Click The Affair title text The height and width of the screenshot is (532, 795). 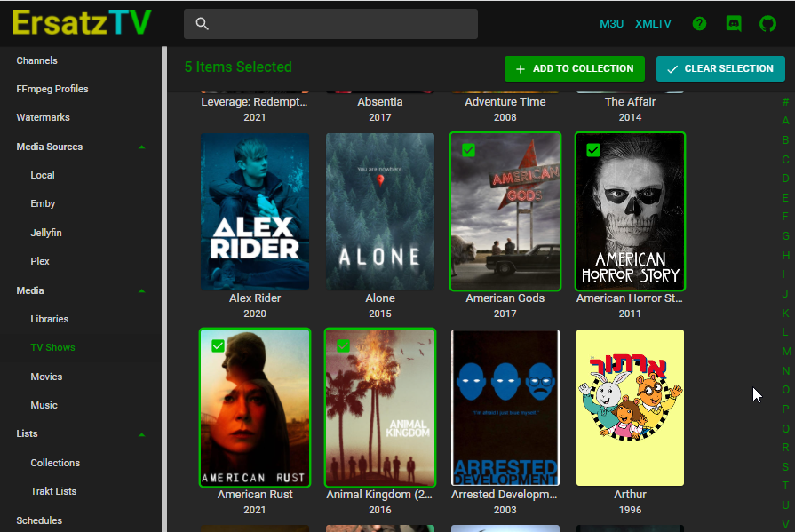point(630,102)
